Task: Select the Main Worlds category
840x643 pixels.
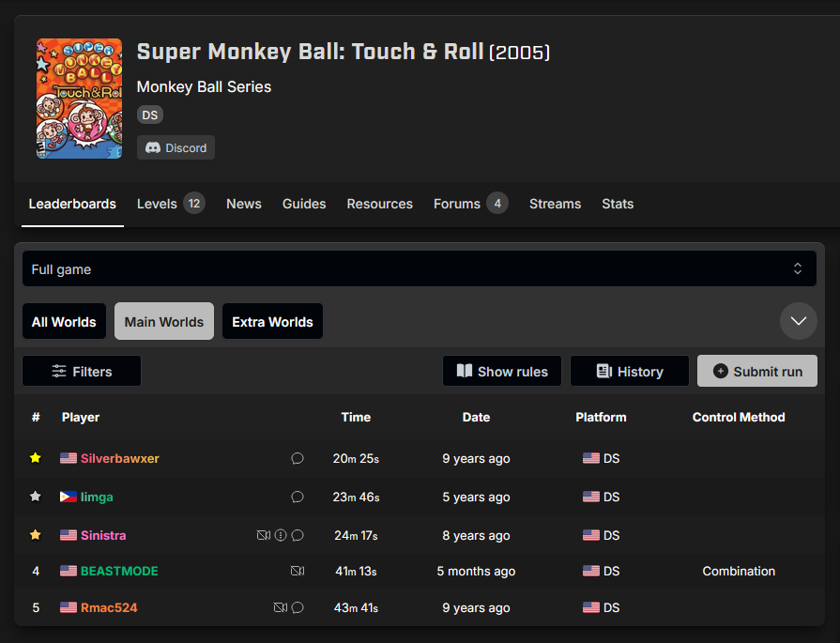Action: point(164,321)
